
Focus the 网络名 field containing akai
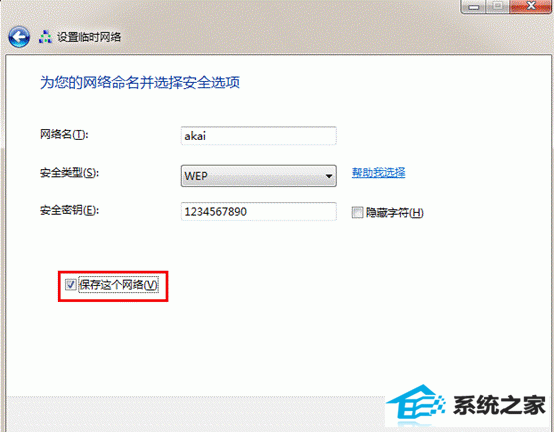pyautogui.click(x=259, y=136)
